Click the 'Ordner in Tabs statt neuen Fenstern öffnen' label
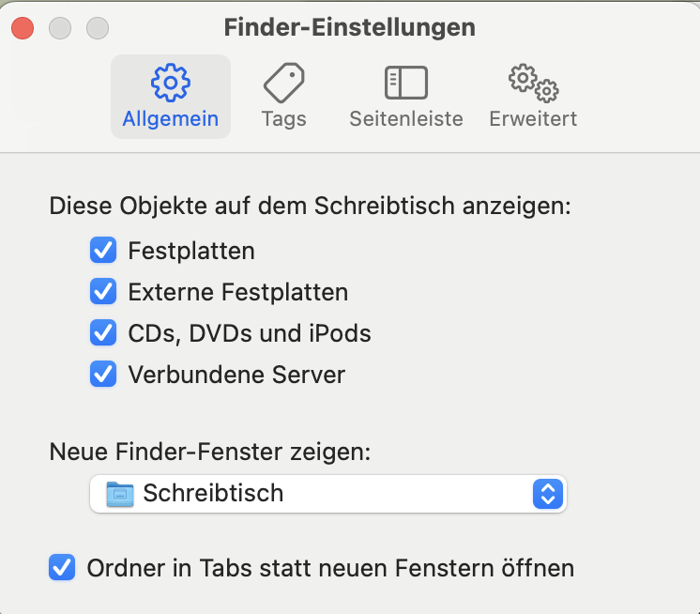This screenshot has width=700, height=614. coord(329,568)
